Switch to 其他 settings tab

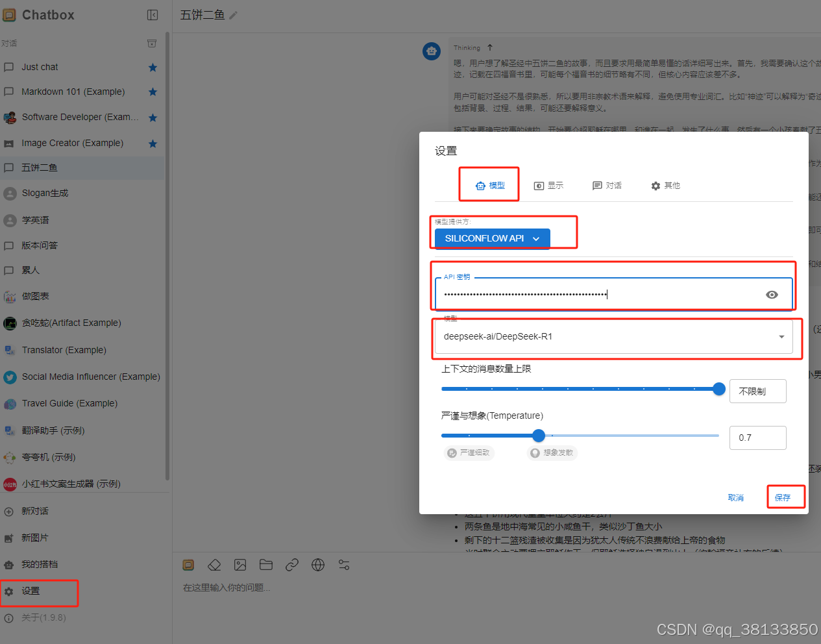[665, 186]
